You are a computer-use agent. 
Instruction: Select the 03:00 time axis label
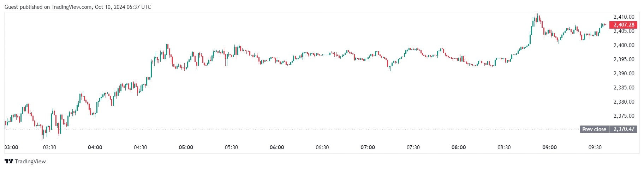[x=11, y=147]
